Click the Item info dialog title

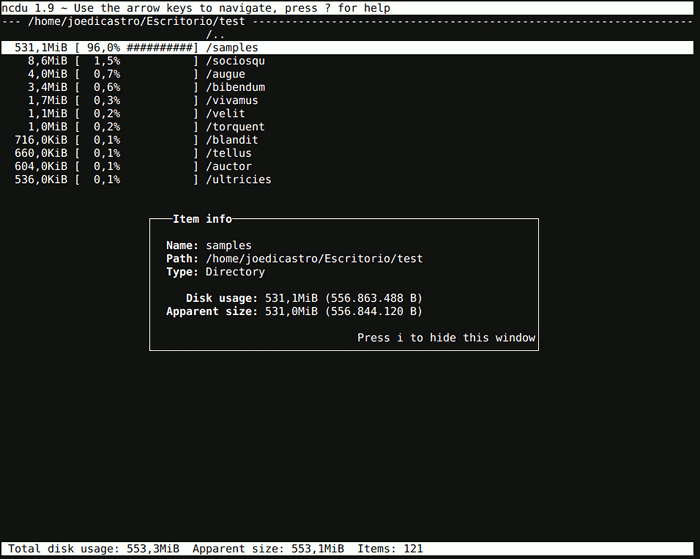tap(202, 219)
